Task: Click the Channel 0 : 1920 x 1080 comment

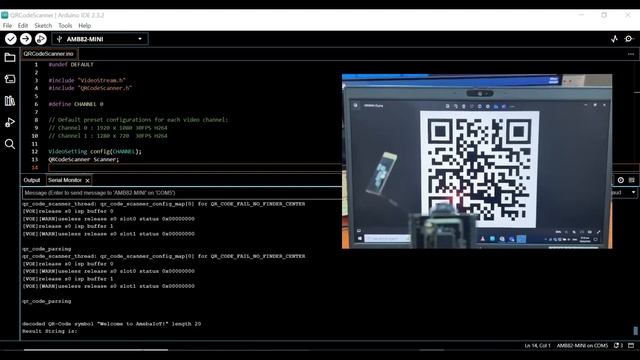Action: [108, 128]
